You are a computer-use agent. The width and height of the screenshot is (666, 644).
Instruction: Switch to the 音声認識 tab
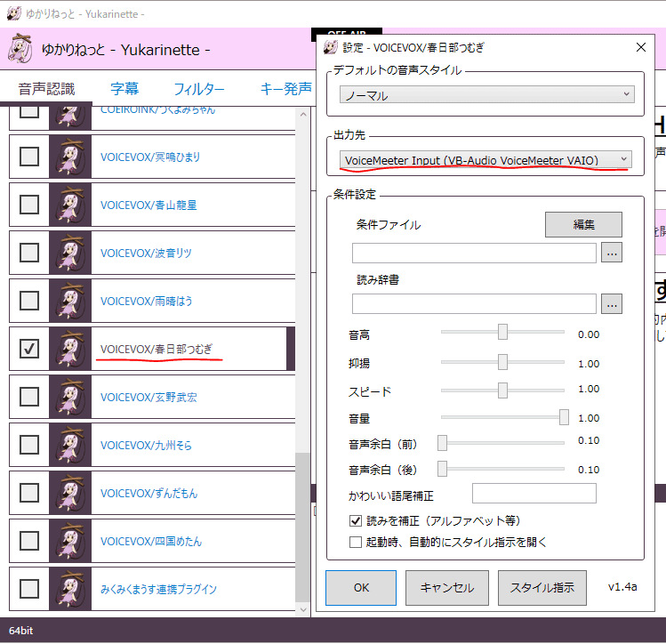(x=46, y=89)
